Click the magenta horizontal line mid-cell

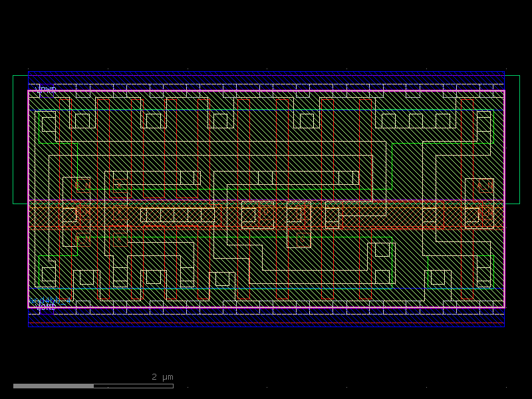click(x=266, y=200)
